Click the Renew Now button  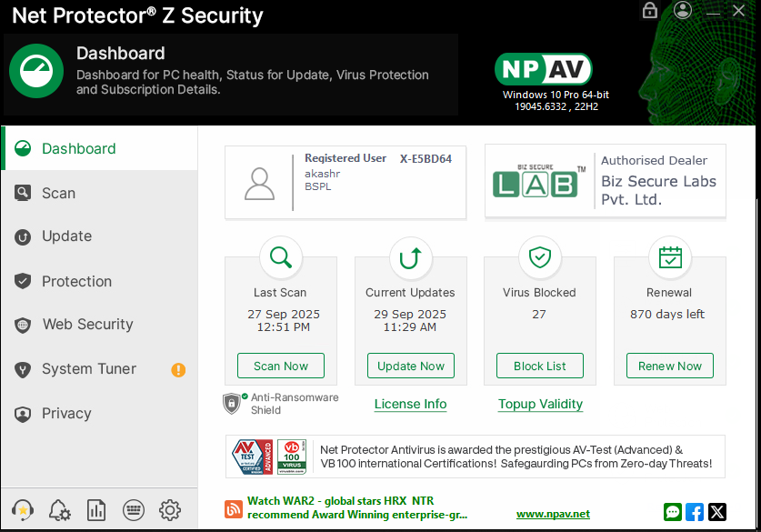(x=670, y=366)
